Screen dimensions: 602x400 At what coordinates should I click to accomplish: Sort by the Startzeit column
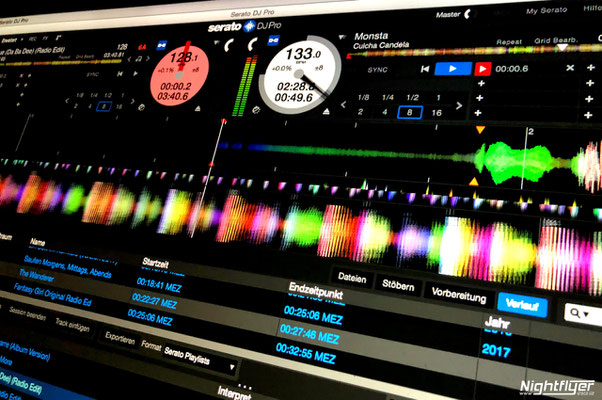(155, 263)
